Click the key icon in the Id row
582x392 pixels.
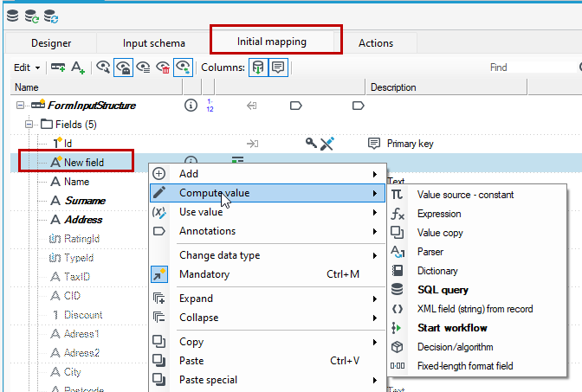tap(311, 143)
